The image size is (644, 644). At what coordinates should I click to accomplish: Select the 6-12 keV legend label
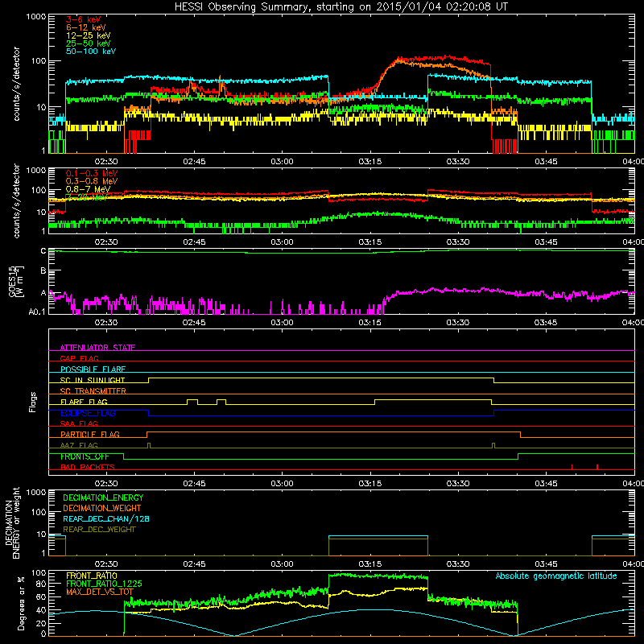click(x=86, y=27)
